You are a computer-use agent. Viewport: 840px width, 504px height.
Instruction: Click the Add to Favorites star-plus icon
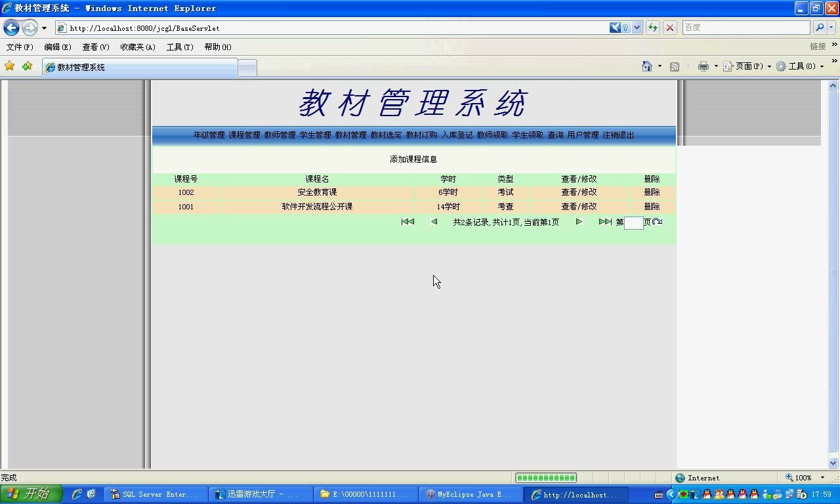[27, 66]
